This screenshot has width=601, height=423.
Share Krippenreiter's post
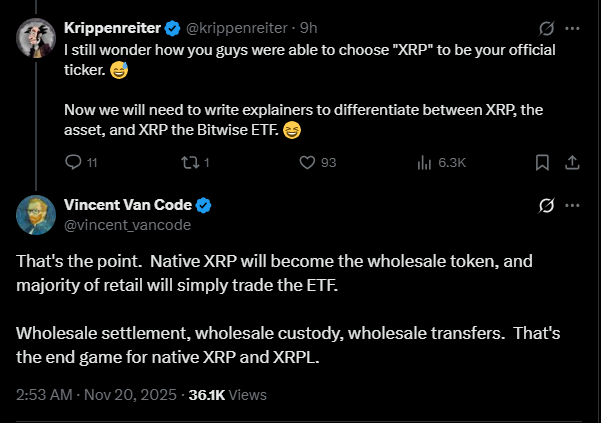(572, 162)
